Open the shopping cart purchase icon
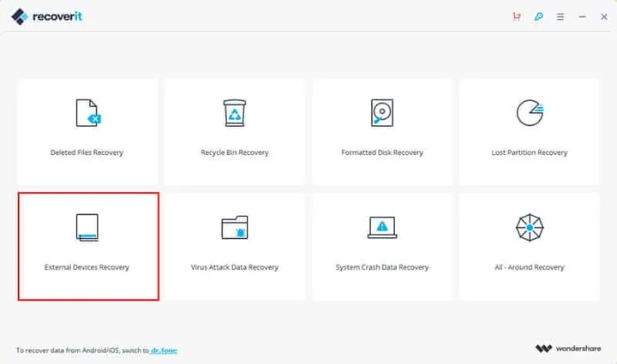The image size is (617, 364). pyautogui.click(x=517, y=16)
